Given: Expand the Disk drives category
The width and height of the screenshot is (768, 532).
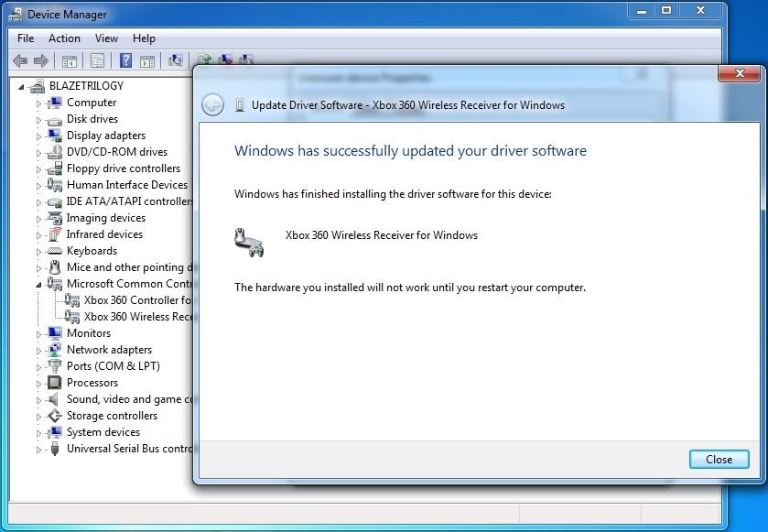Looking at the screenshot, I should pyautogui.click(x=38, y=120).
